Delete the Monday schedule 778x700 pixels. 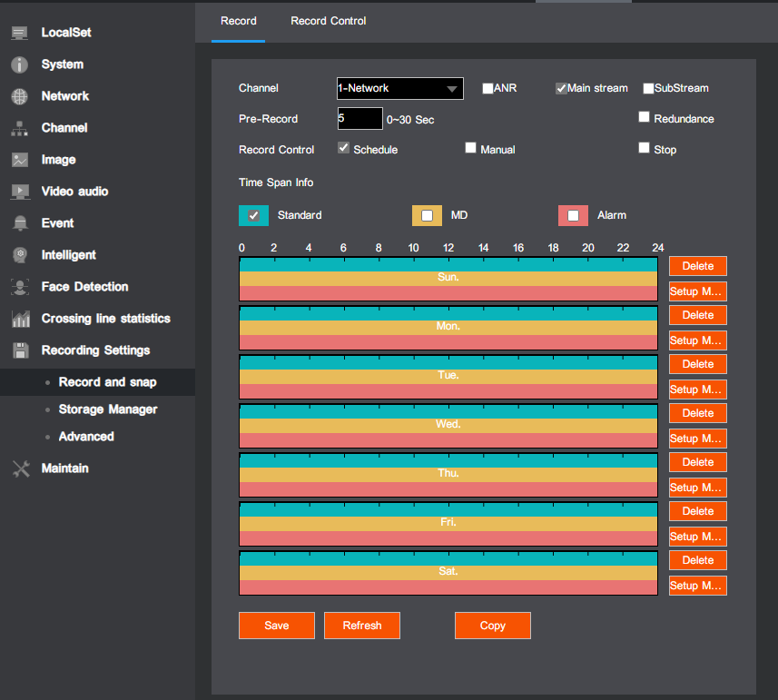pyautogui.click(x=698, y=315)
